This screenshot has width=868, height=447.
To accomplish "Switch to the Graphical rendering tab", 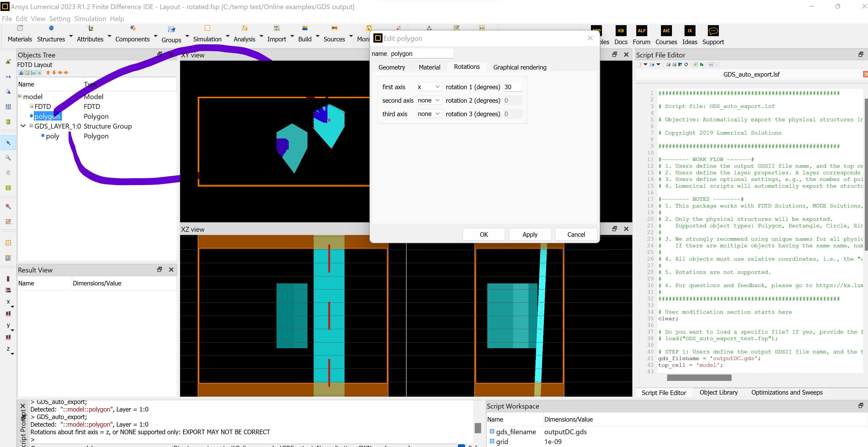I will point(520,67).
